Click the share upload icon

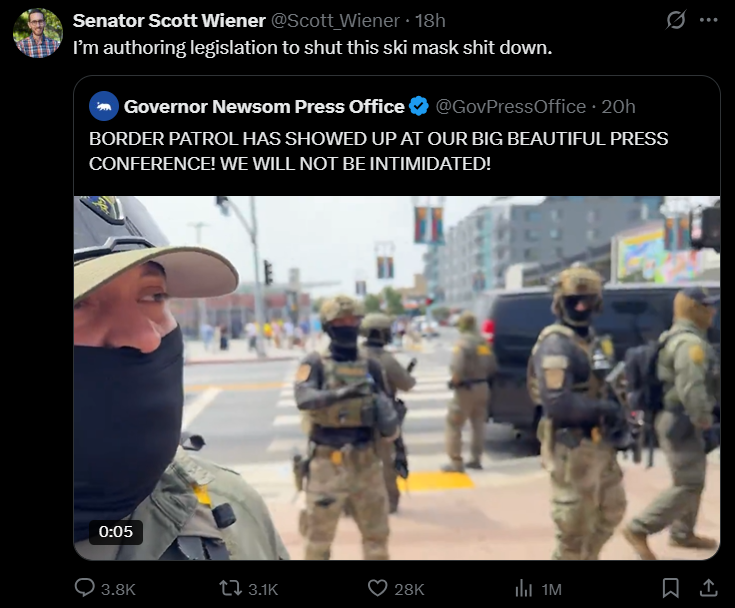pyautogui.click(x=709, y=588)
